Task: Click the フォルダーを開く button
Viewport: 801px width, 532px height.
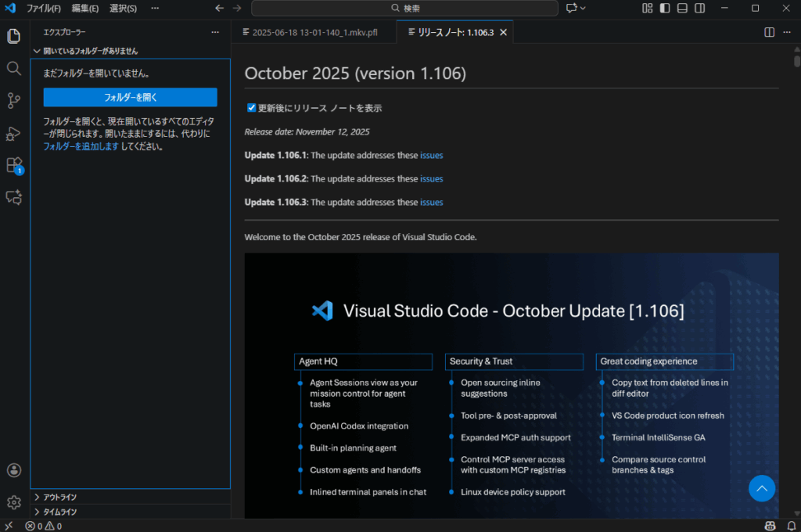Action: [130, 97]
